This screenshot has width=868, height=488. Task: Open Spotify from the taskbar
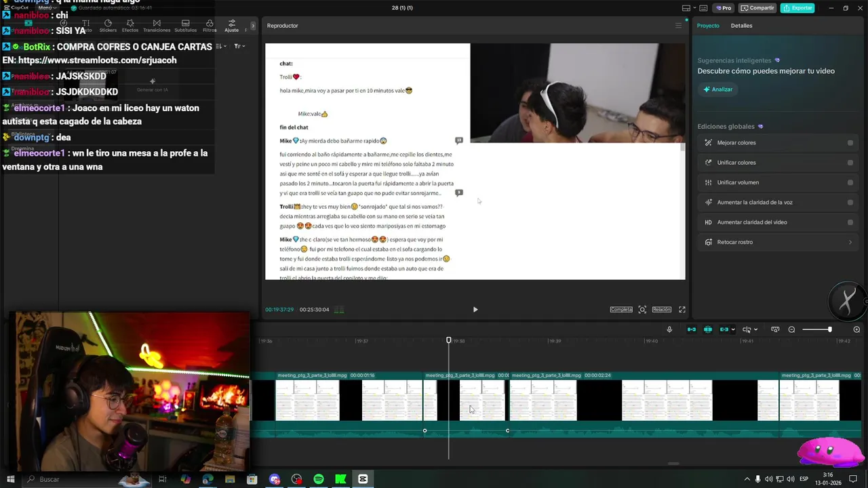[319, 479]
